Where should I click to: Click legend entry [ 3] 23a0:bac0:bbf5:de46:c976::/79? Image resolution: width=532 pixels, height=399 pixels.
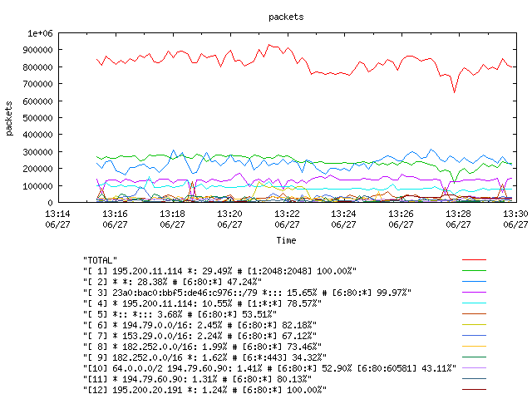tap(248, 293)
